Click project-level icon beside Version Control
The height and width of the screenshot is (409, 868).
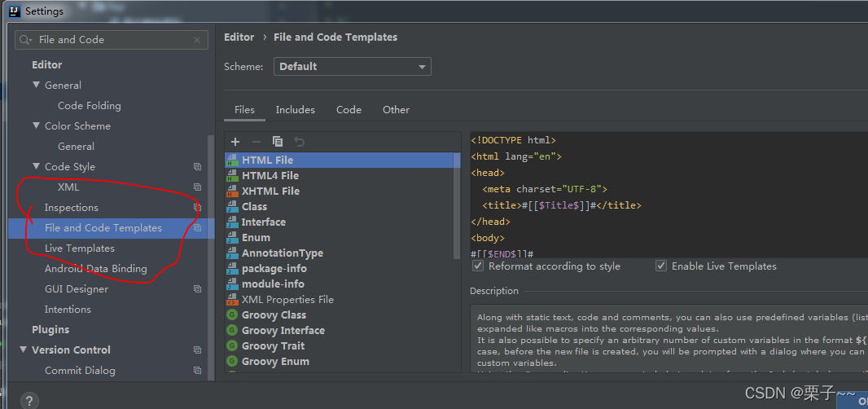coord(197,350)
